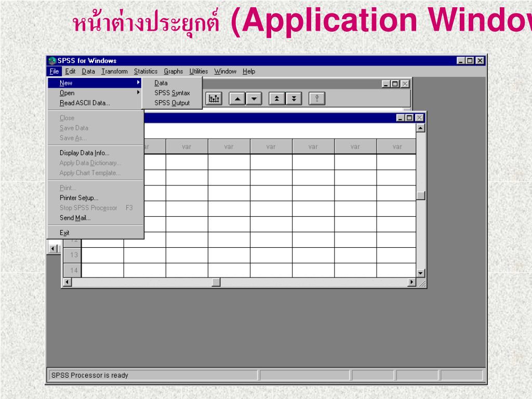Click the grayed Print entry
The image size is (532, 399).
[x=95, y=188]
